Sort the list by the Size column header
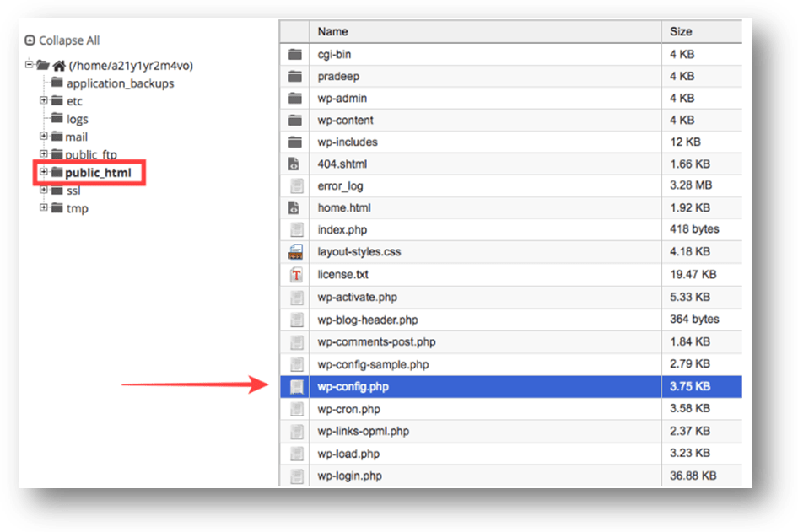Viewport: 798px width, 532px height. [x=702, y=31]
